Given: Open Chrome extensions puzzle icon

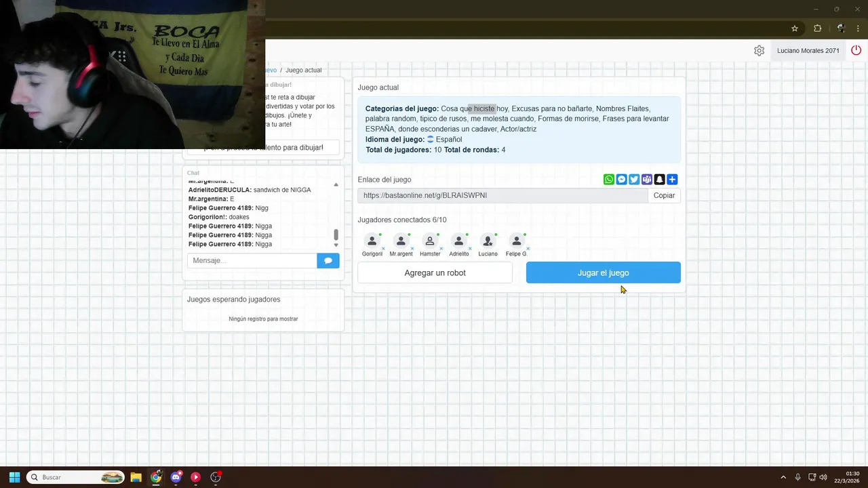Looking at the screenshot, I should 818,28.
